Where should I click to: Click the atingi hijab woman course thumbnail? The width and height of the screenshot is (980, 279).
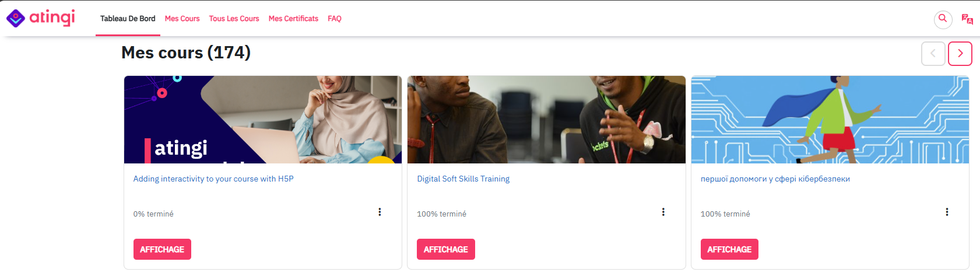263,120
